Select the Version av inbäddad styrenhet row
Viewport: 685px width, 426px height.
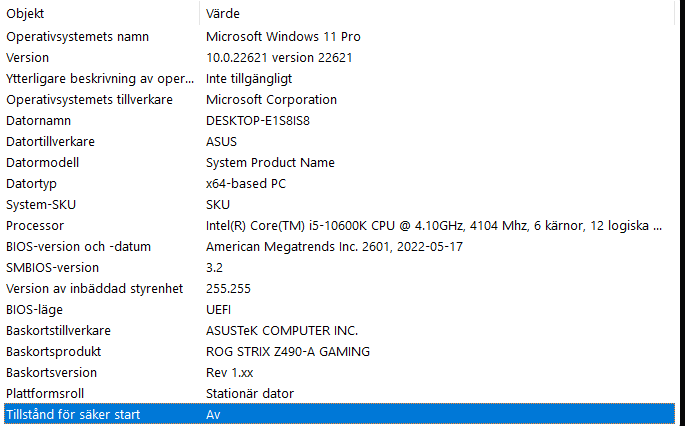coord(94,289)
